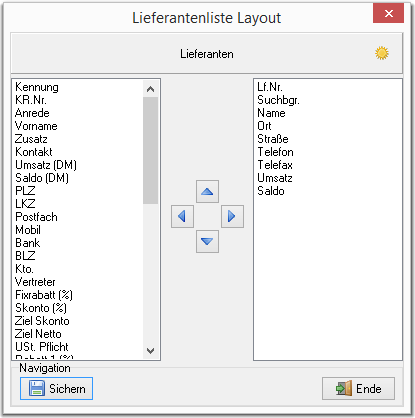
Task: Select Postfach from the field list
Action: coord(36,217)
